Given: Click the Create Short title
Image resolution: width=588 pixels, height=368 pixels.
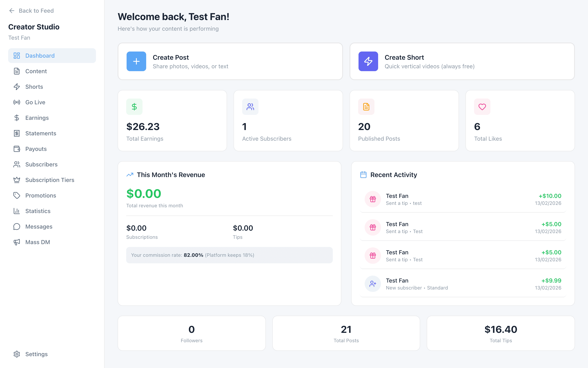Looking at the screenshot, I should click(x=404, y=57).
